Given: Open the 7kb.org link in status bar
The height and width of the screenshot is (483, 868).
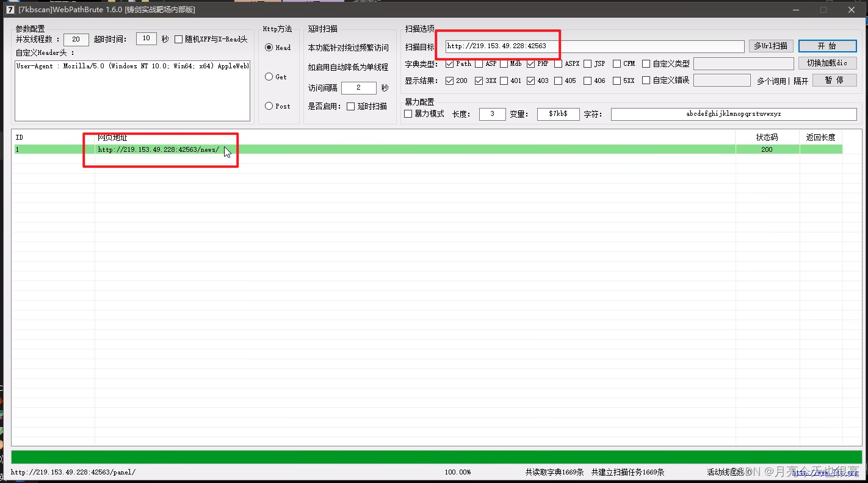Looking at the screenshot, I should (x=825, y=472).
